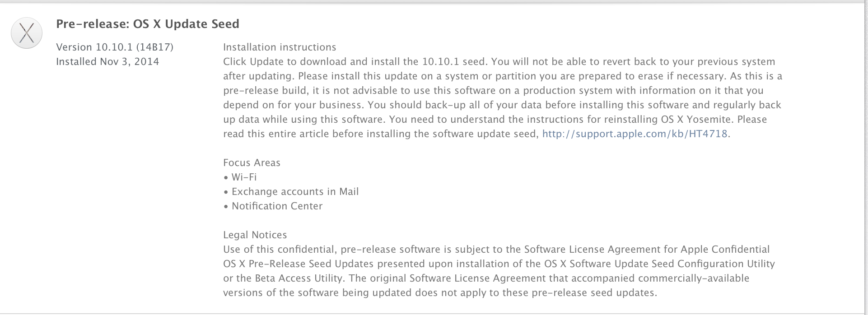
Task: Click the Exchange accounts in Mail item
Action: pyautogui.click(x=291, y=192)
